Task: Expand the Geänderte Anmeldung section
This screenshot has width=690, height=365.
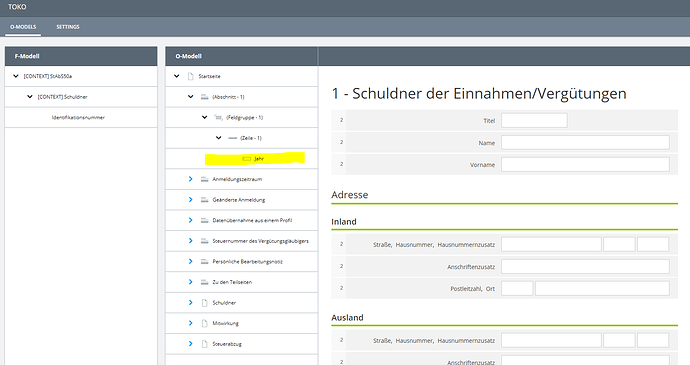Action: pos(191,200)
